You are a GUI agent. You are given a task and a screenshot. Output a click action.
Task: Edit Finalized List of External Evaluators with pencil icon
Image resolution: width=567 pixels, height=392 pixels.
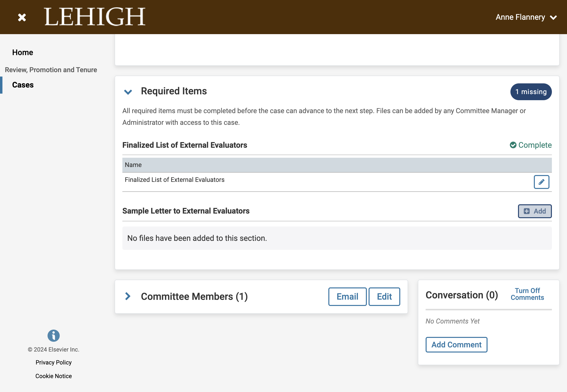tap(541, 182)
